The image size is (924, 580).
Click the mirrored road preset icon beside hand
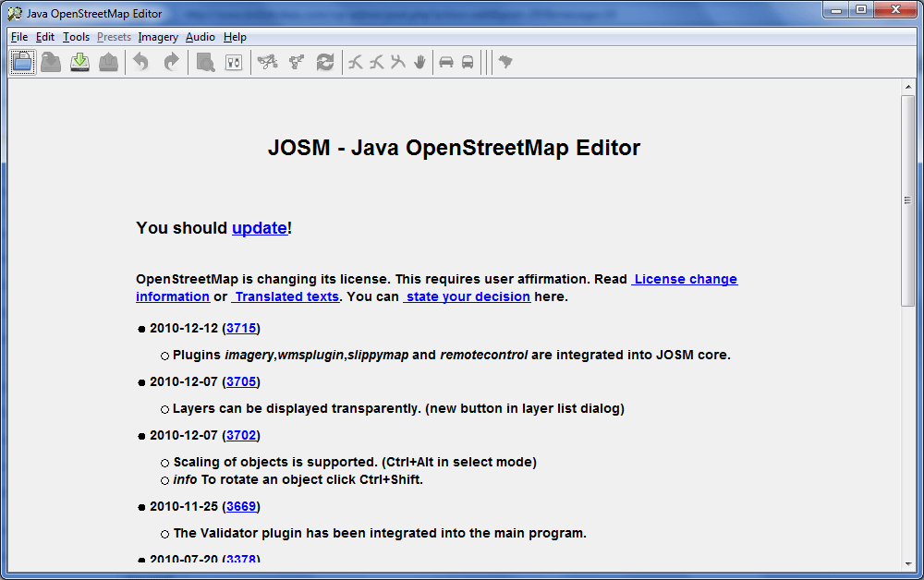[398, 62]
